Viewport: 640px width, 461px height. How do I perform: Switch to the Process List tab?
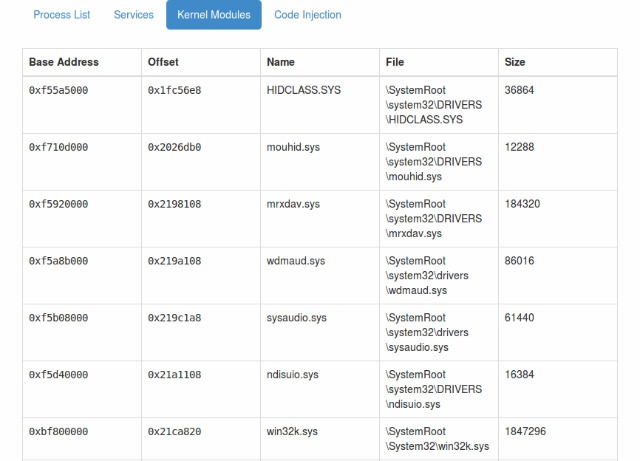62,15
